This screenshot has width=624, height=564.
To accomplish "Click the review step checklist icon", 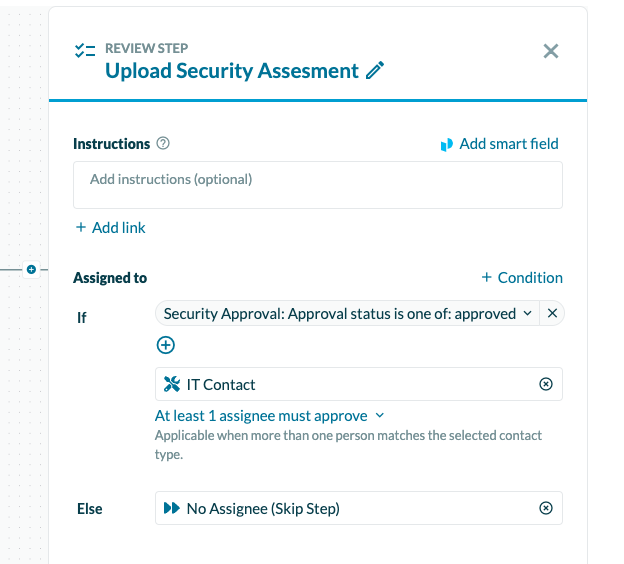I will pyautogui.click(x=85, y=51).
